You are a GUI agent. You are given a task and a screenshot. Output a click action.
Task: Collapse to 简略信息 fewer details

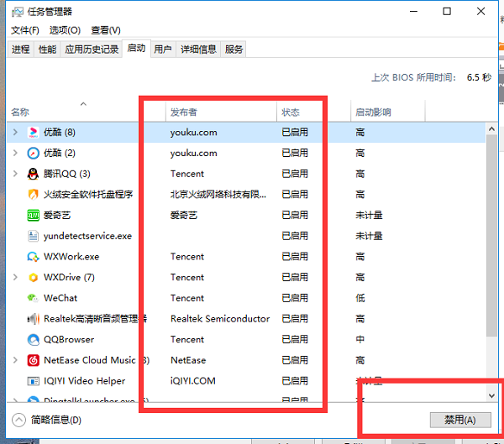point(46,420)
